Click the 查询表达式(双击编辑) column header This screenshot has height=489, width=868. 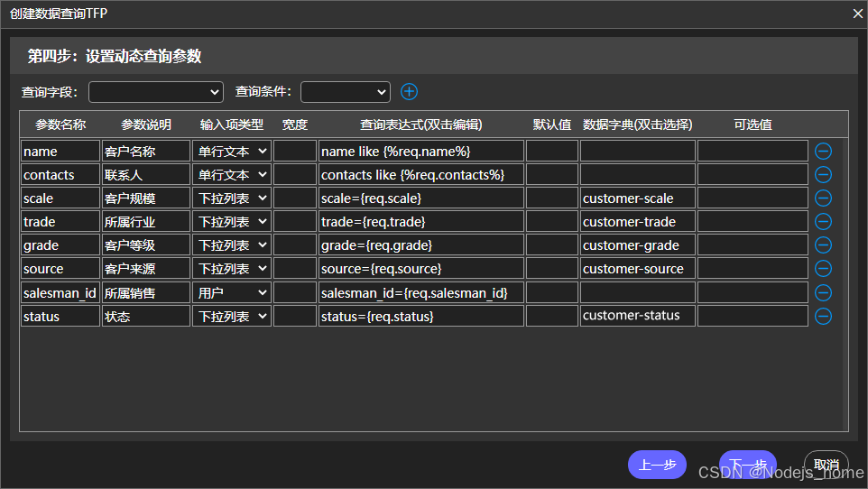[x=421, y=125]
